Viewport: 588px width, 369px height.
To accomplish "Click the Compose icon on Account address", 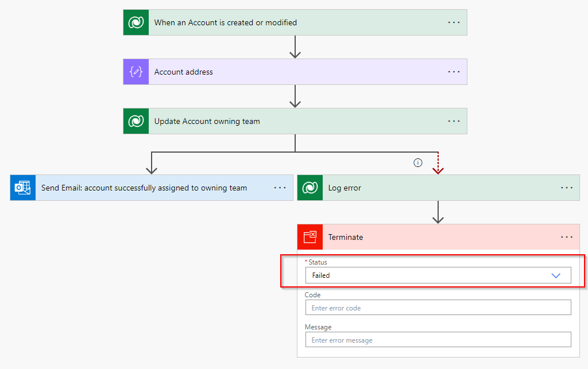I will click(136, 72).
